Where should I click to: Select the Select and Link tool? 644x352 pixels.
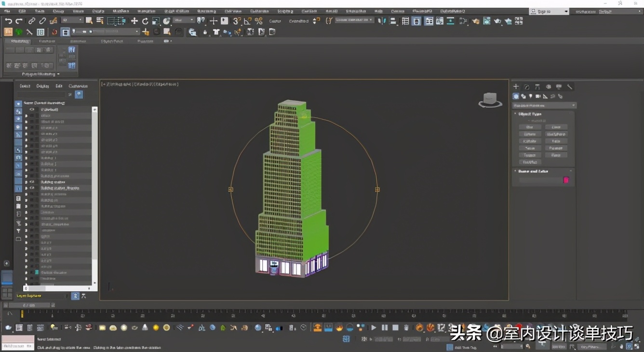click(31, 21)
